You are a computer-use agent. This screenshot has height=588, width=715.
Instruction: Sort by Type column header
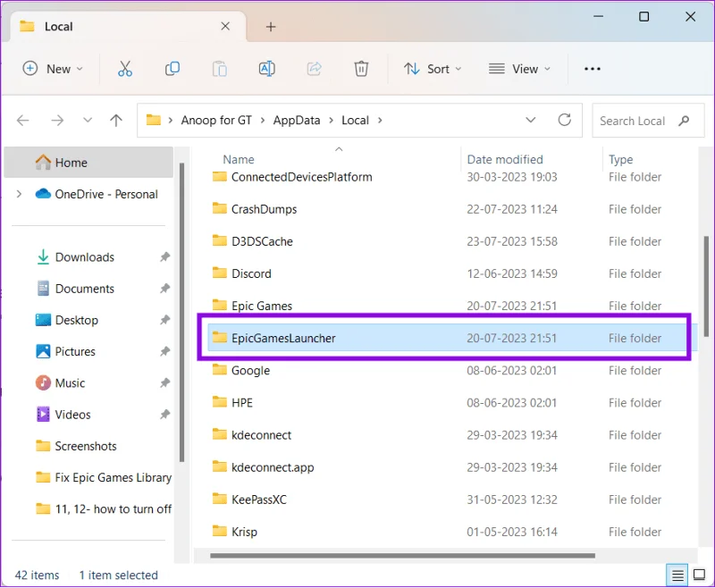(x=620, y=160)
